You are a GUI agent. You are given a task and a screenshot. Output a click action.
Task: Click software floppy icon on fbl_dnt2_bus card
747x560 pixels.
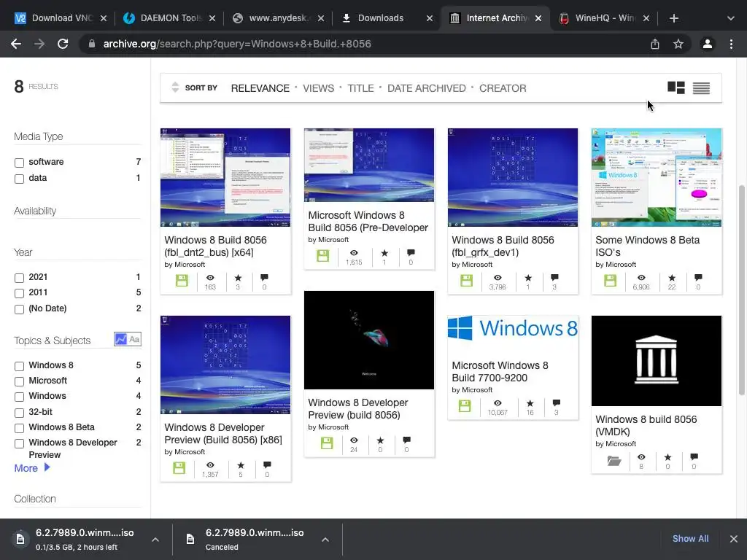click(182, 281)
